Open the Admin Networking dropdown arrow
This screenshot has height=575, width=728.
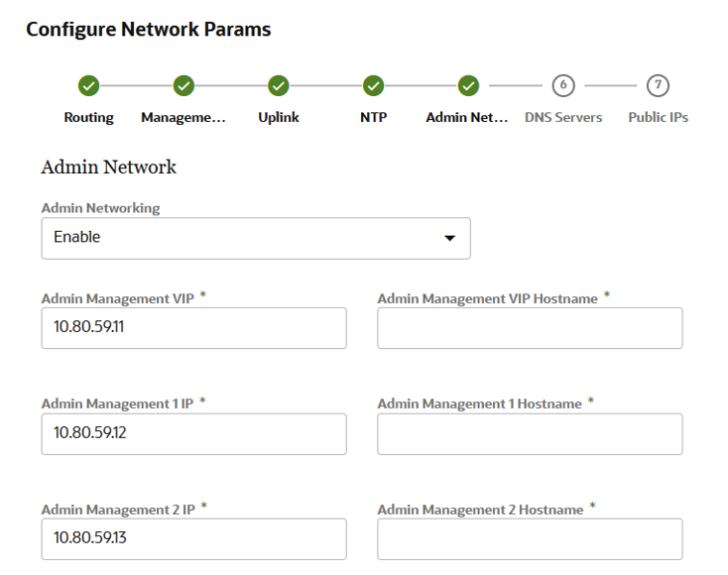(449, 238)
